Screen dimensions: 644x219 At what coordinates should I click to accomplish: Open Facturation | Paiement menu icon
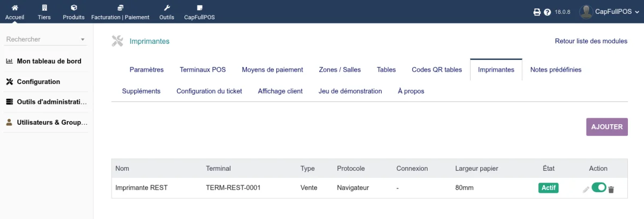tap(120, 8)
